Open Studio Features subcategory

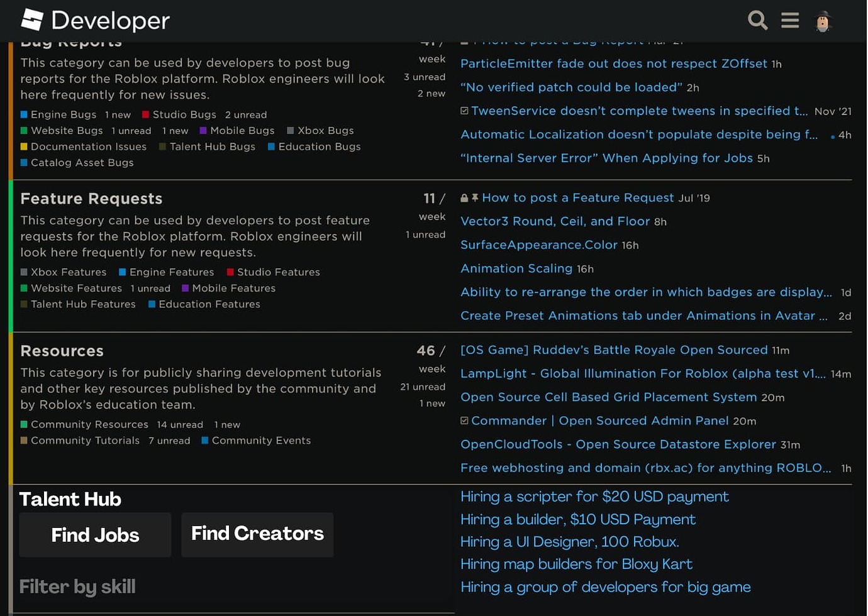[x=274, y=272]
